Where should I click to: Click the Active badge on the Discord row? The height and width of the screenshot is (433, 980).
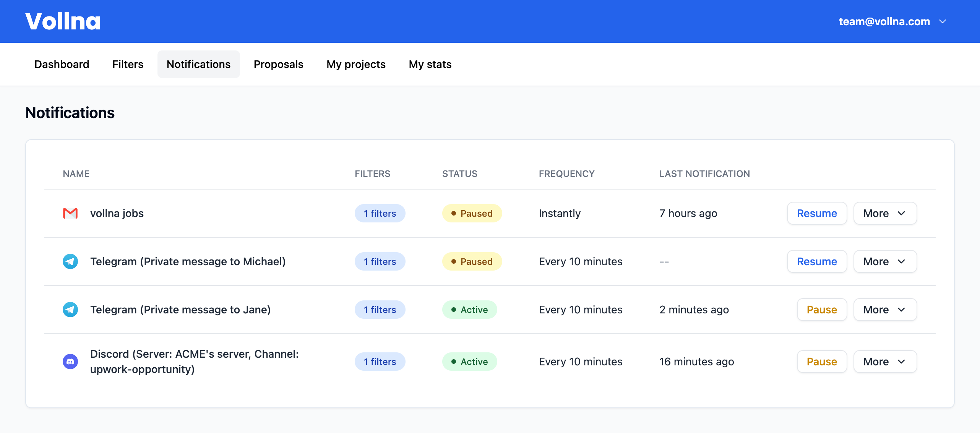pos(469,362)
